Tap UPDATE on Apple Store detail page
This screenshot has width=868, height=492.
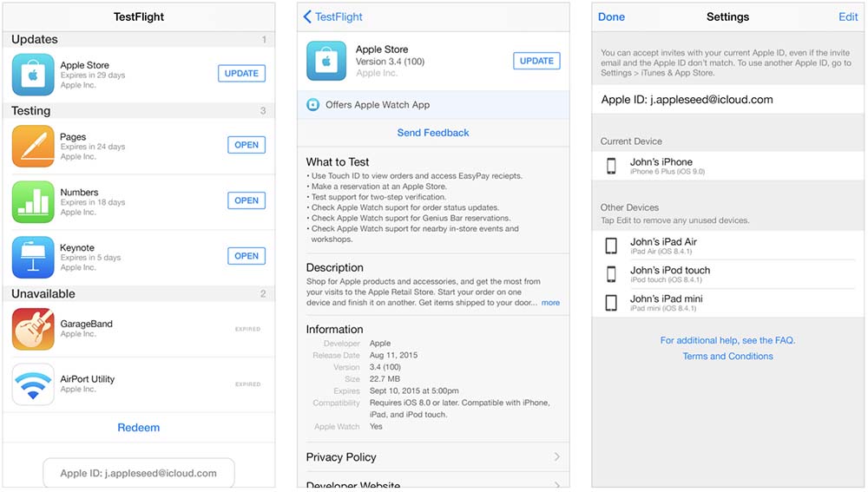pos(536,61)
